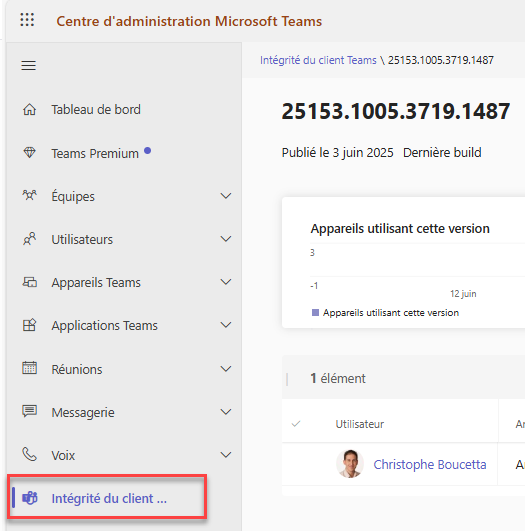
Task: Click the 1 élément count text
Action: 338,378
